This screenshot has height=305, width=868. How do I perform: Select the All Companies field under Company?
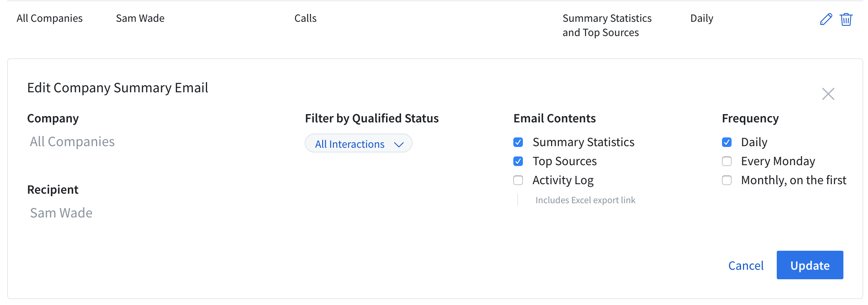(x=72, y=142)
